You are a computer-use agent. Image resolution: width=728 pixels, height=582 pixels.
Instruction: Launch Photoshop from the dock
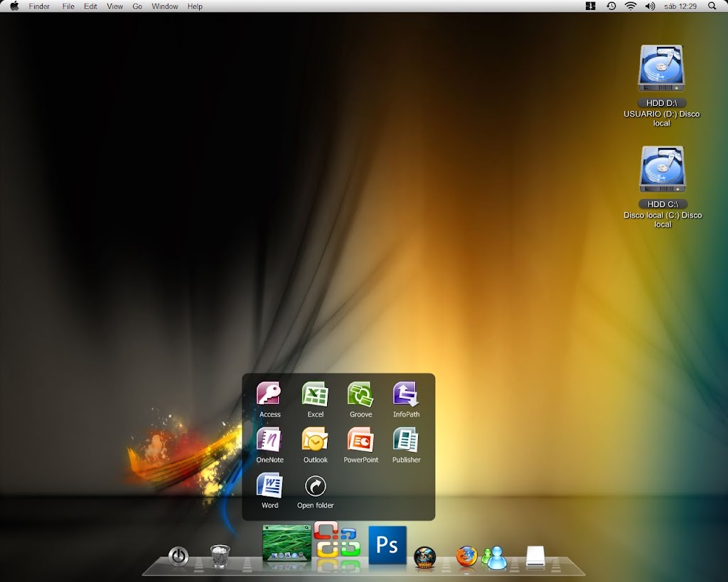click(x=387, y=544)
